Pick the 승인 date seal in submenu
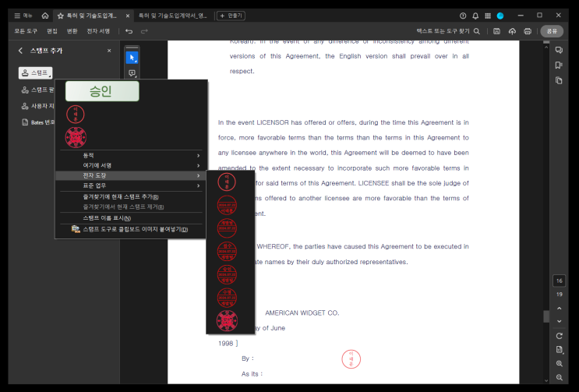 coord(227,274)
